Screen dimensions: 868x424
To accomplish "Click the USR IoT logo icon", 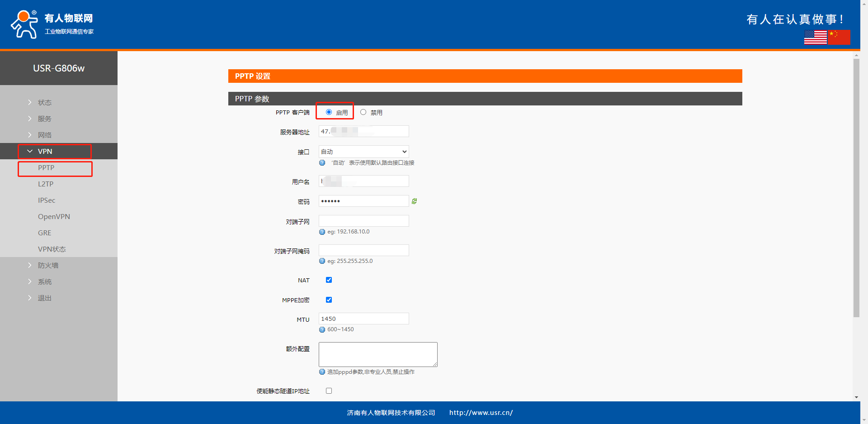I will (24, 24).
